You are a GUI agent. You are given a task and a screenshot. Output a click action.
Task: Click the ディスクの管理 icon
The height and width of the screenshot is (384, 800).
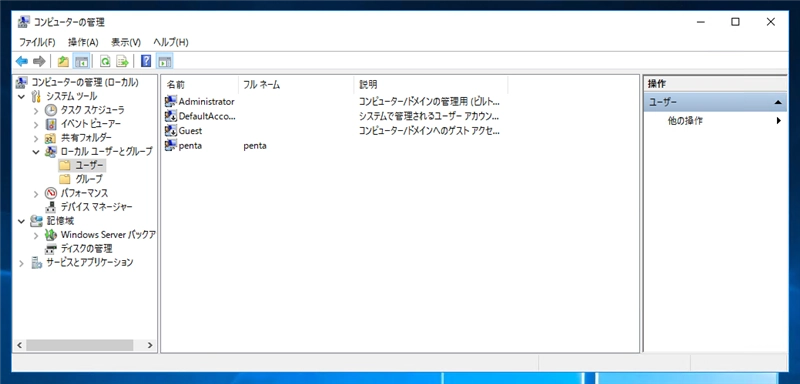point(51,249)
